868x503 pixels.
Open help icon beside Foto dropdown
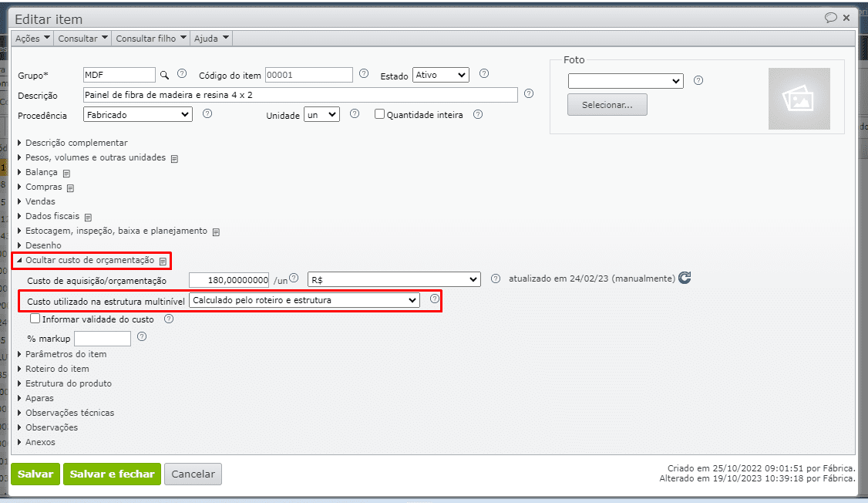click(698, 80)
